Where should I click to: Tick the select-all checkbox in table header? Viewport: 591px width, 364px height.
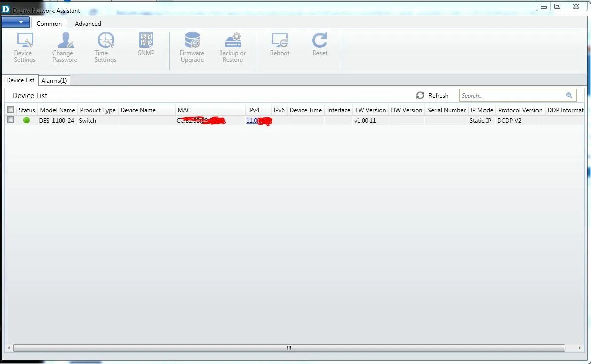pyautogui.click(x=11, y=110)
